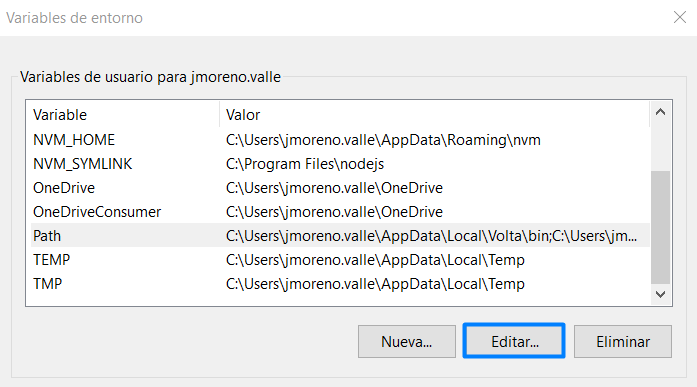Click the scrollbar track above the thumb
This screenshot has height=387, width=697.
click(661, 147)
